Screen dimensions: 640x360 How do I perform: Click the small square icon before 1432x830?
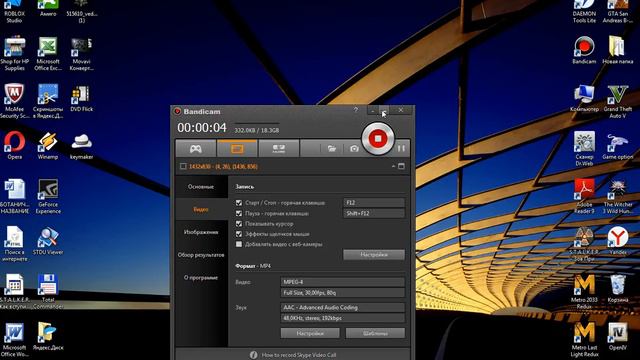(183, 166)
